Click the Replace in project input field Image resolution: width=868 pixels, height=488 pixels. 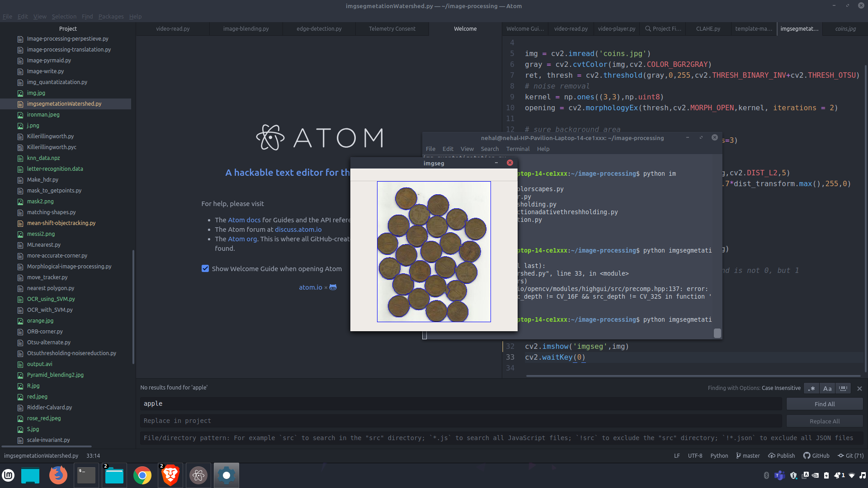461,421
